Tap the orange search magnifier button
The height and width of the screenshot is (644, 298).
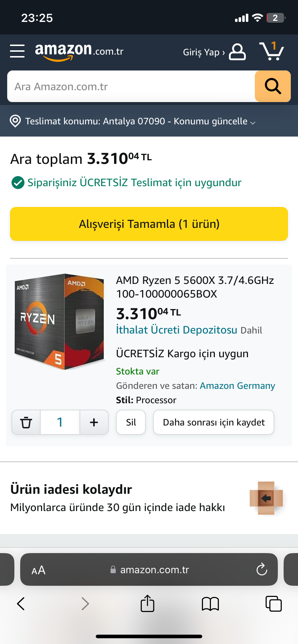(x=273, y=87)
